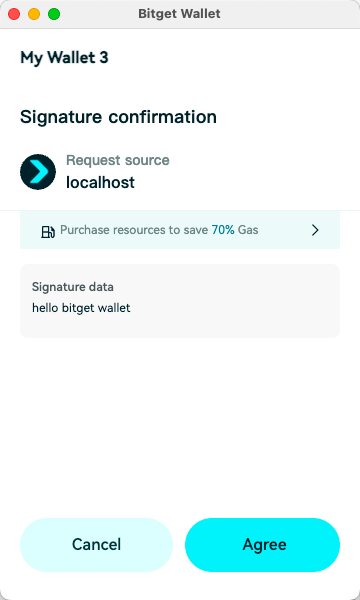Click the Request source label

[118, 160]
